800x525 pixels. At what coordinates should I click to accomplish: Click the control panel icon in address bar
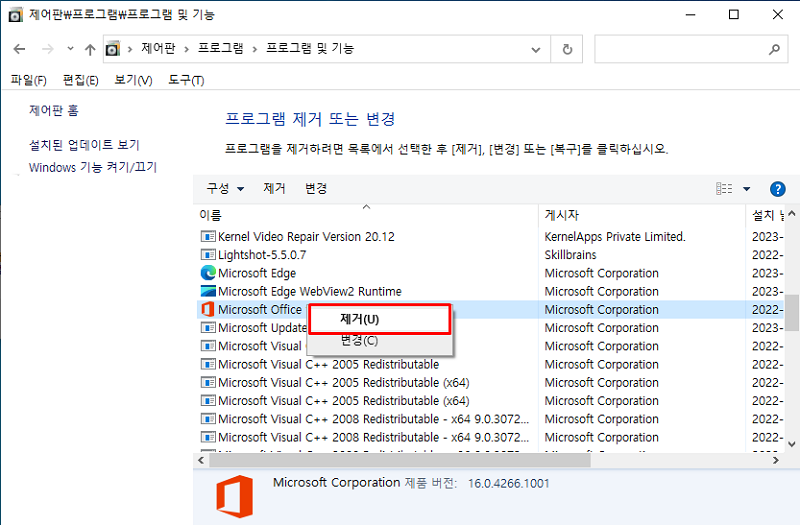(113, 49)
